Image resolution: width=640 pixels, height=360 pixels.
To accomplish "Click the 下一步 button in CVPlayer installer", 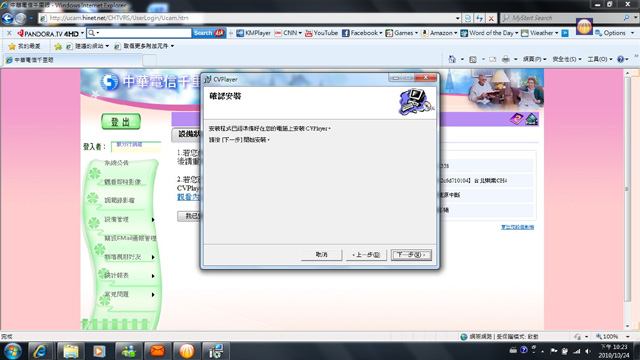I will click(x=411, y=255).
